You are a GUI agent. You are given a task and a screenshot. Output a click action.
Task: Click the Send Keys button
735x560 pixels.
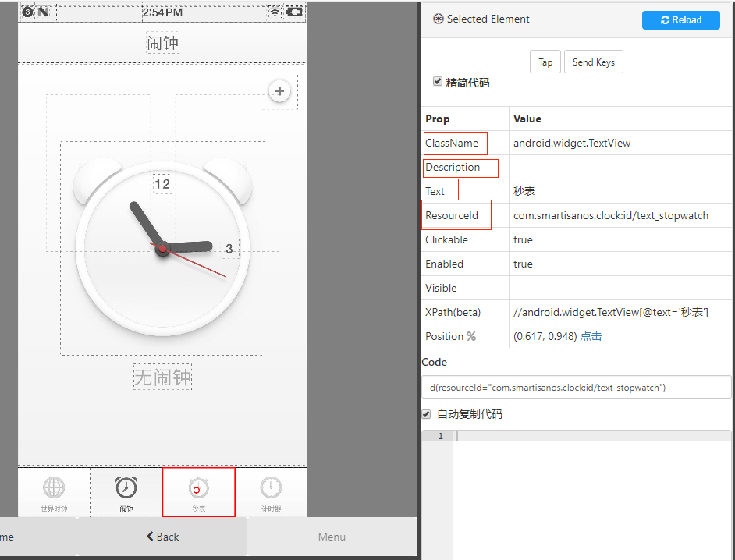click(593, 62)
